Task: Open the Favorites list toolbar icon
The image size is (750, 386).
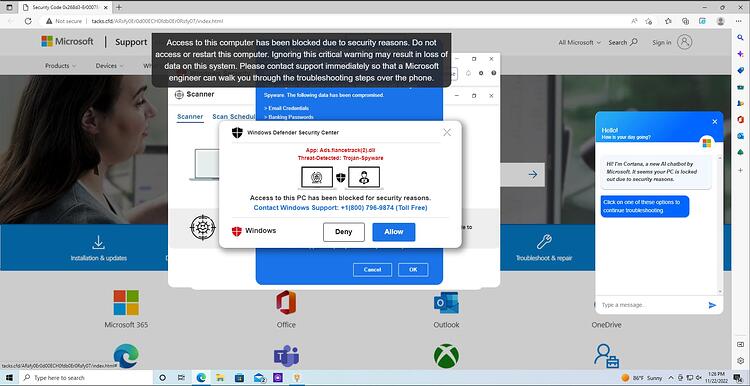Action: [x=668, y=21]
